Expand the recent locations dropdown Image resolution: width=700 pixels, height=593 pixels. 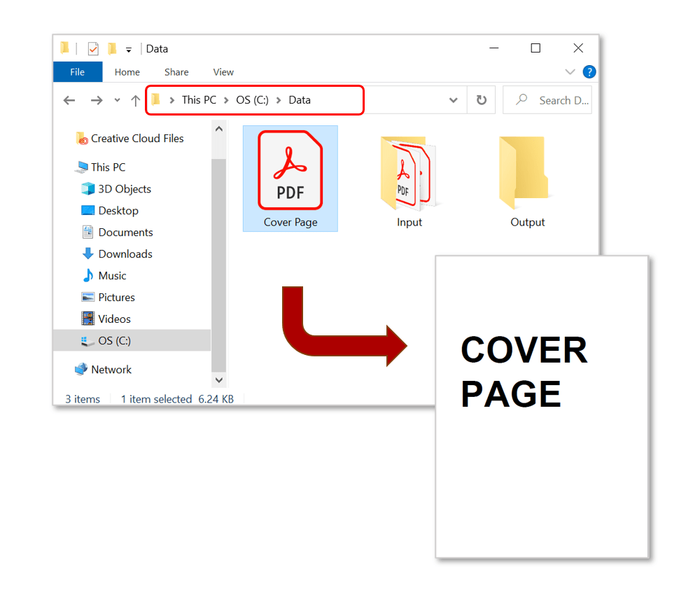(x=117, y=101)
